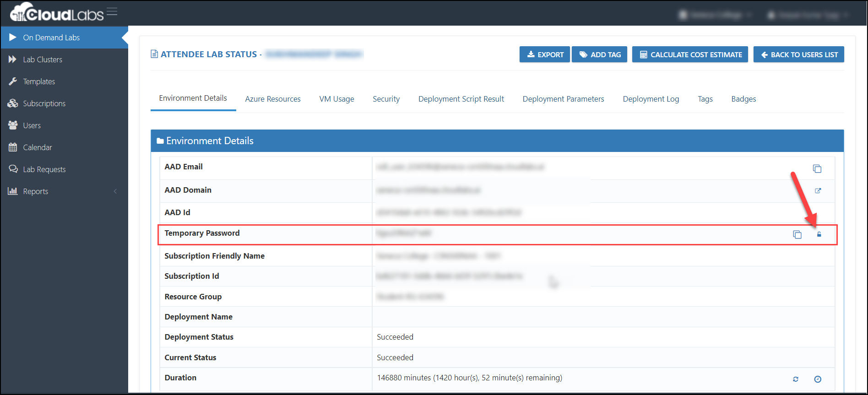
Task: Toggle the hamburger sidebar menu
Action: 112,12
